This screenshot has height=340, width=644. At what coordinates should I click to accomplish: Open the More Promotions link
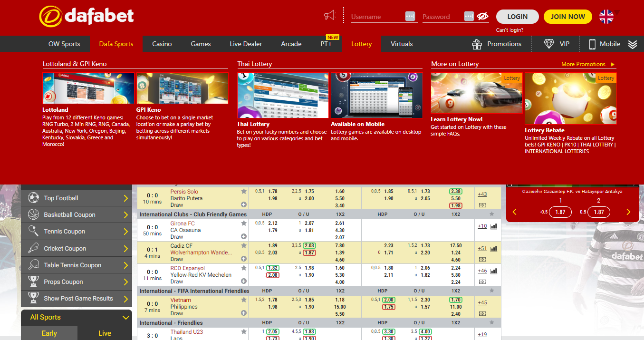coord(587,64)
